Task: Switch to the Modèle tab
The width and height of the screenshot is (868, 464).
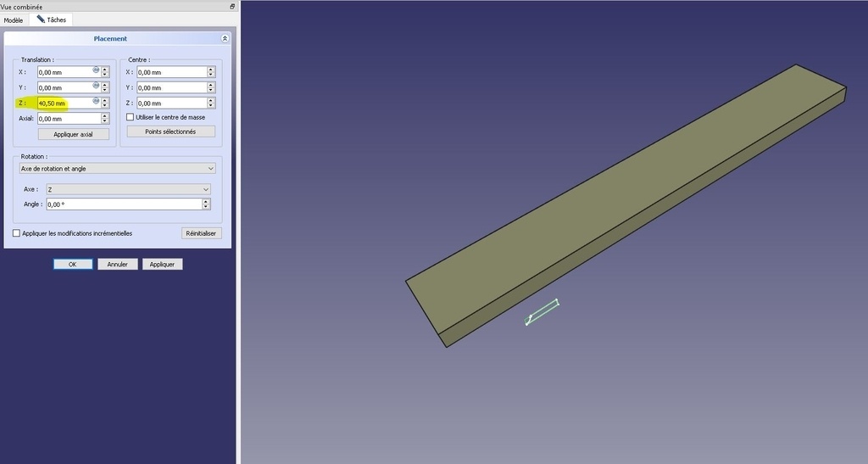Action: (x=14, y=20)
